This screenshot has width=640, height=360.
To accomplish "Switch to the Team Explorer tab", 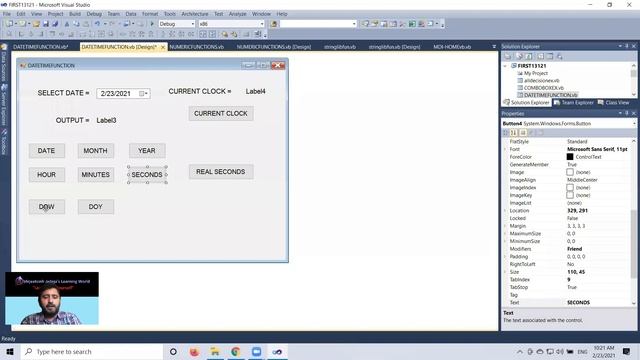I will [x=574, y=102].
